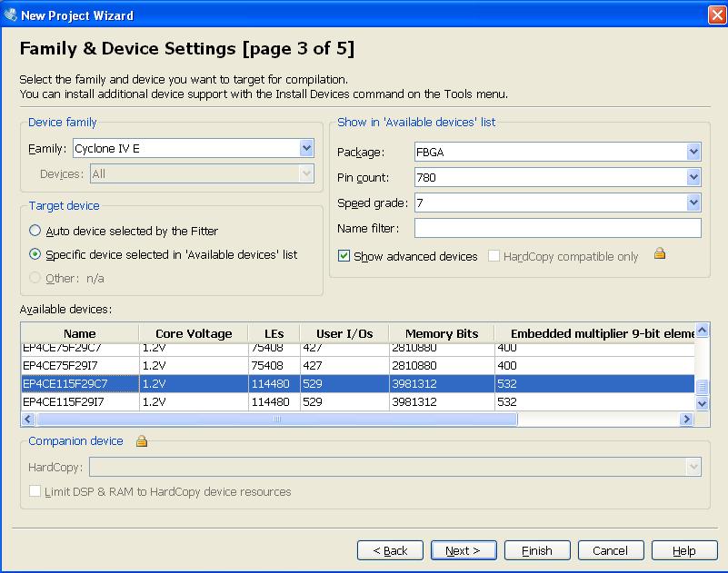Viewport: 728px width, 573px height.
Task: Click the vertical scrollbar thumb of the device list
Action: click(x=702, y=386)
